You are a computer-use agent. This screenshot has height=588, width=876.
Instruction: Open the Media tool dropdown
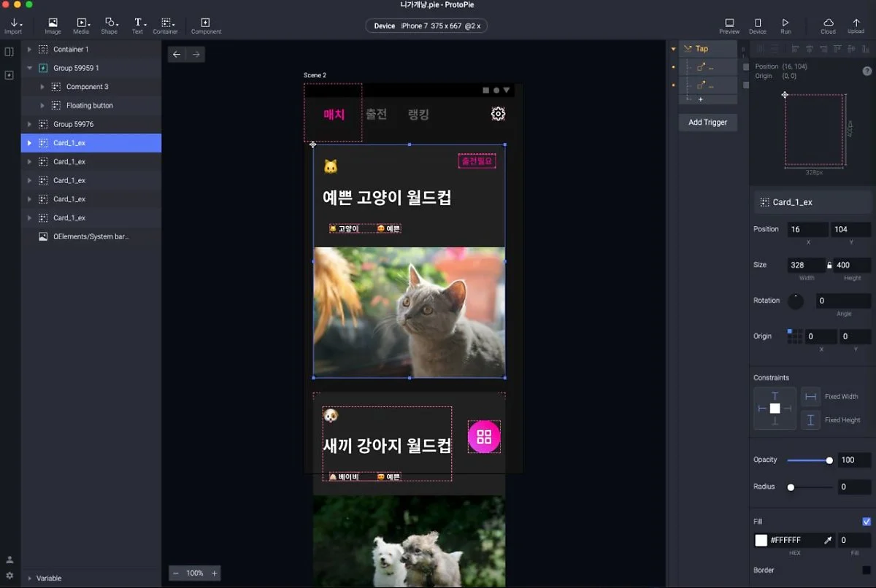click(x=81, y=26)
